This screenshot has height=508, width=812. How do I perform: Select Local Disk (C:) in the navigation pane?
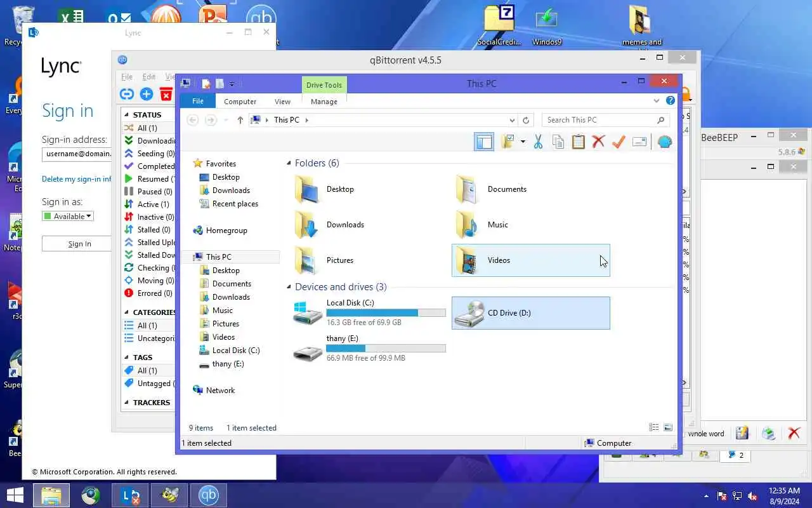coord(236,351)
